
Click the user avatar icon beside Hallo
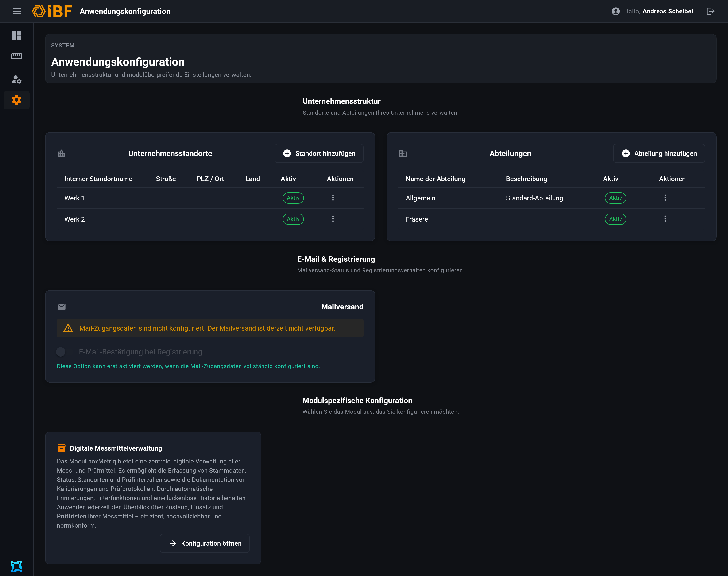coord(616,12)
